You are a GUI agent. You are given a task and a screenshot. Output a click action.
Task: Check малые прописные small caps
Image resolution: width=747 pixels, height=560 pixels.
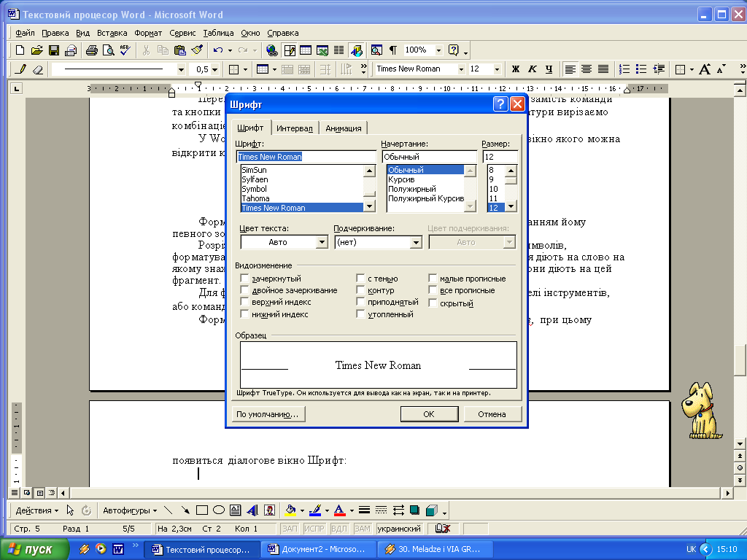433,279
